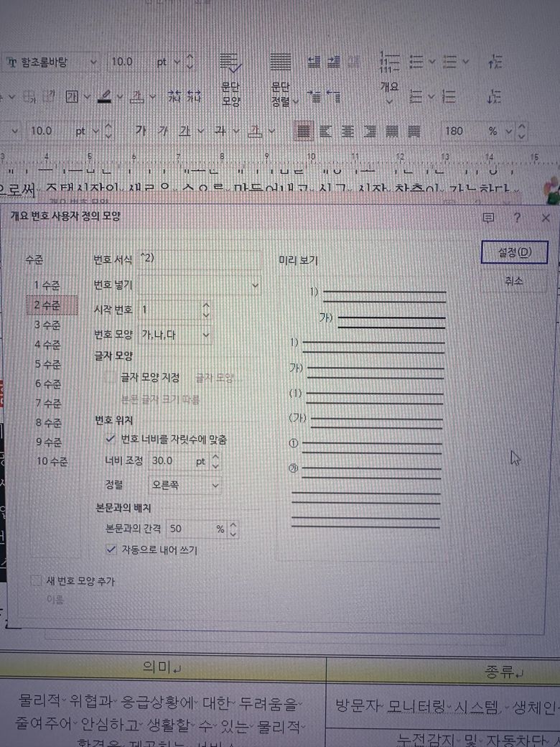Image resolution: width=560 pixels, height=747 pixels.
Task: Toggle 번호 너비를 자릿수에 맞춤 checkbox
Action: coord(111,438)
